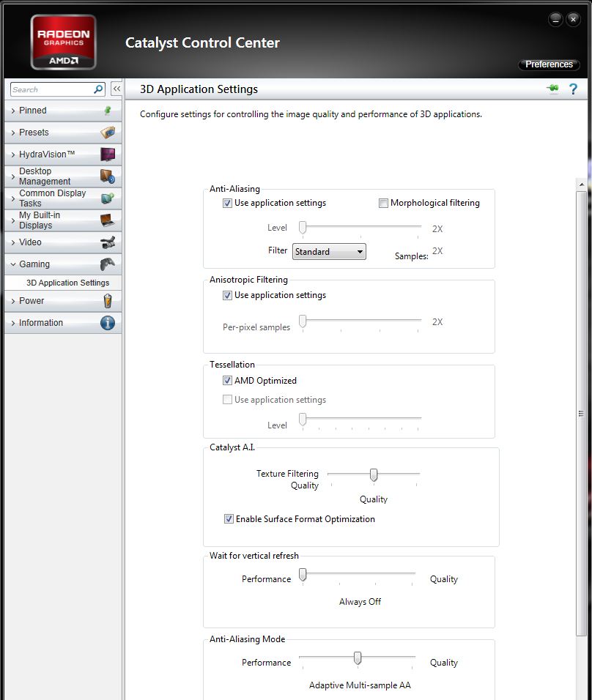Click the green pin icon in the header
Viewport: 592px width, 700px height.
click(552, 89)
